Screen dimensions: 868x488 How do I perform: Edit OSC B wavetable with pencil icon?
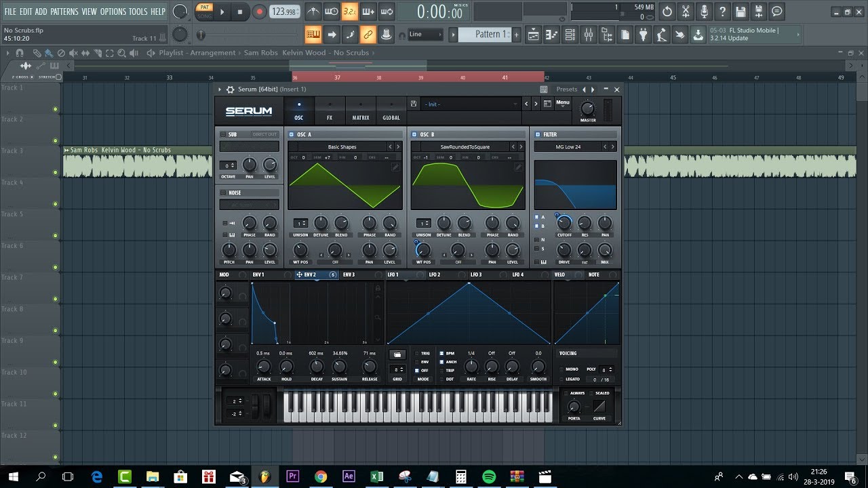pos(519,167)
